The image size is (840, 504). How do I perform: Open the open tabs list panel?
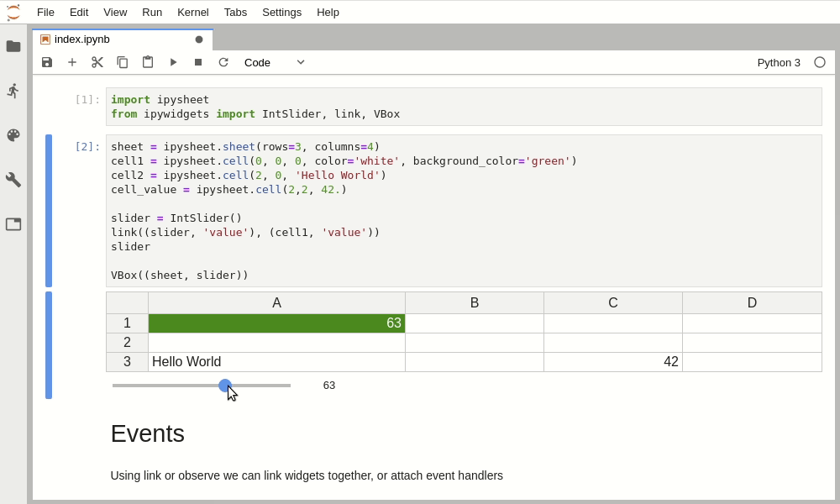click(x=13, y=224)
